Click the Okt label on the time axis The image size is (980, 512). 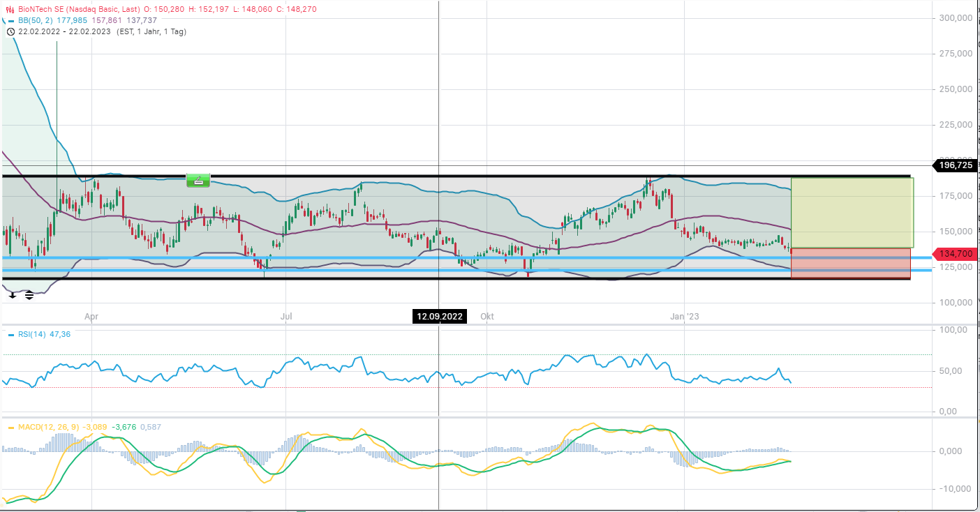(487, 316)
